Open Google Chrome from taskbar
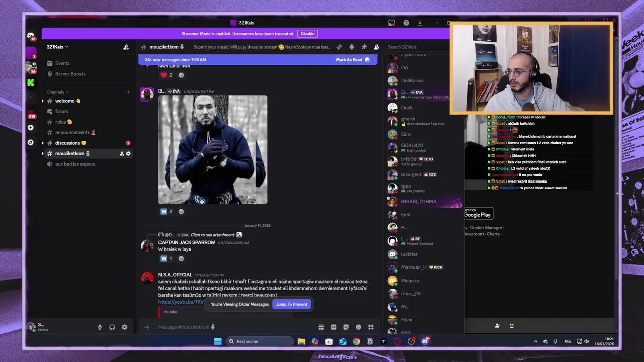 pos(356,342)
